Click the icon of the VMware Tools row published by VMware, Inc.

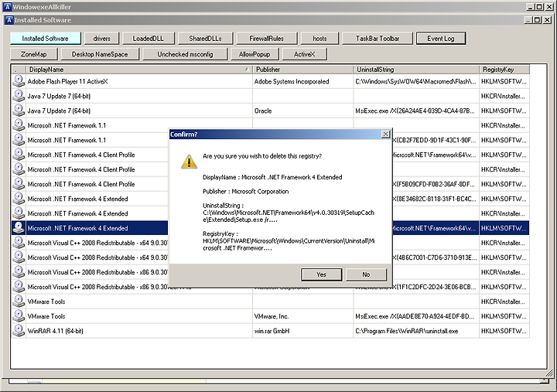pyautogui.click(x=19, y=316)
